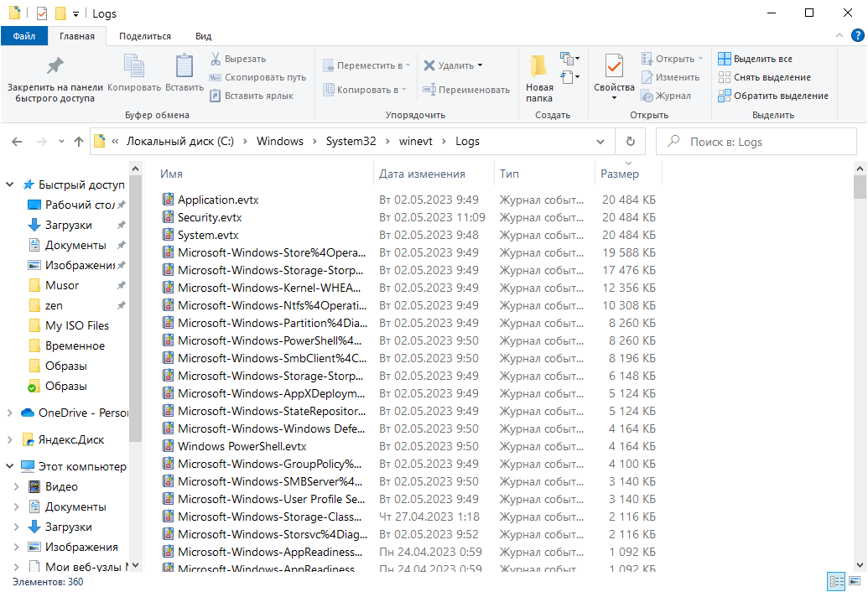The image size is (868, 592).
Task: Choose Вставить ярлык
Action: pyautogui.click(x=252, y=96)
